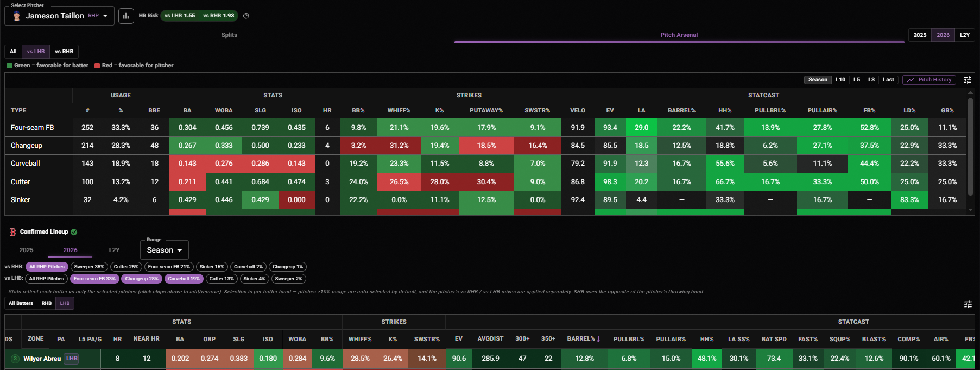Toggle the Cutter 13% pitch chip
This screenshot has width=980, height=370.
click(222, 279)
